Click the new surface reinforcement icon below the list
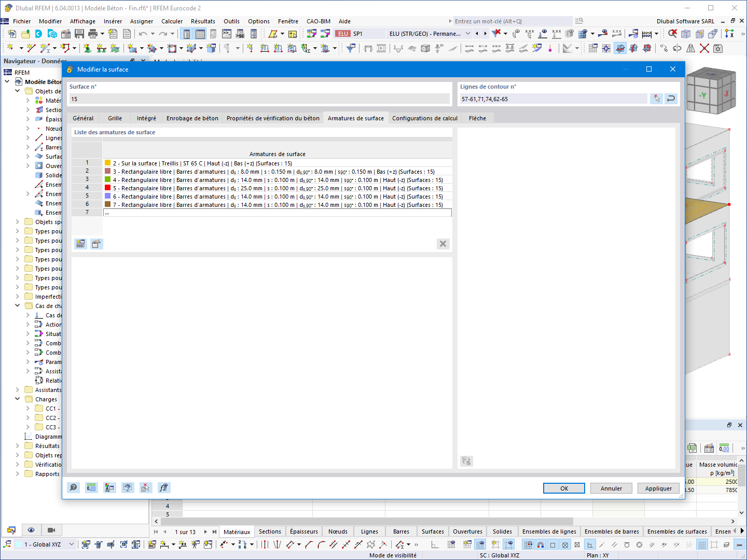This screenshot has height=560, width=747. click(x=80, y=244)
